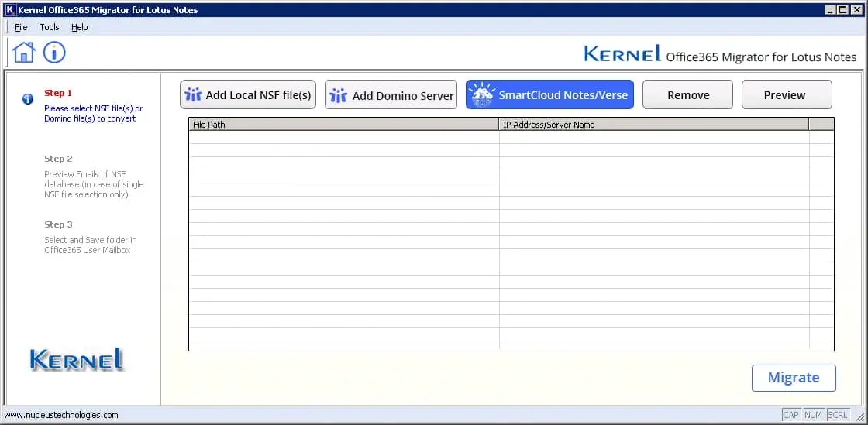The height and width of the screenshot is (425, 868).
Task: Open the Info icon in toolbar
Action: pyautogui.click(x=54, y=53)
